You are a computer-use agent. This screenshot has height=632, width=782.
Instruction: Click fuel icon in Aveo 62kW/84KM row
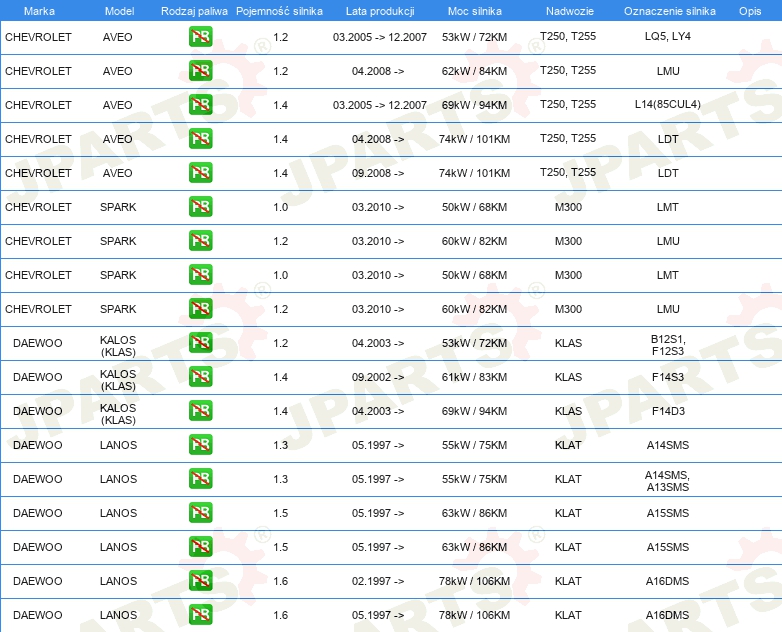200,70
